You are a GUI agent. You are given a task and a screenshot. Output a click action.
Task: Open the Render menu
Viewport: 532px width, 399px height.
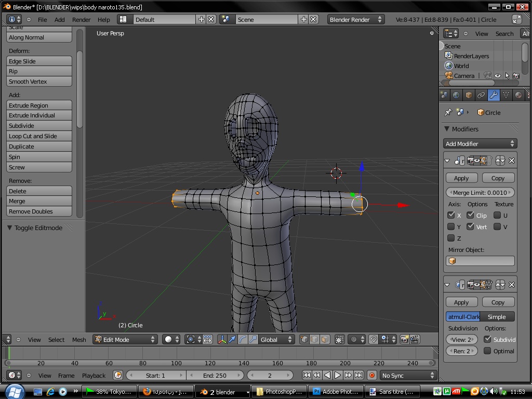tap(81, 20)
